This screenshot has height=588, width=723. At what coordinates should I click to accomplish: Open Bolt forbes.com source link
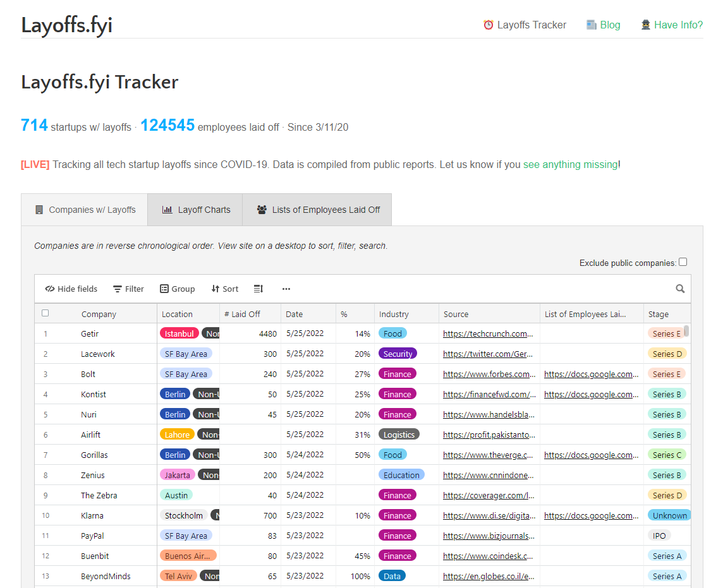point(489,374)
